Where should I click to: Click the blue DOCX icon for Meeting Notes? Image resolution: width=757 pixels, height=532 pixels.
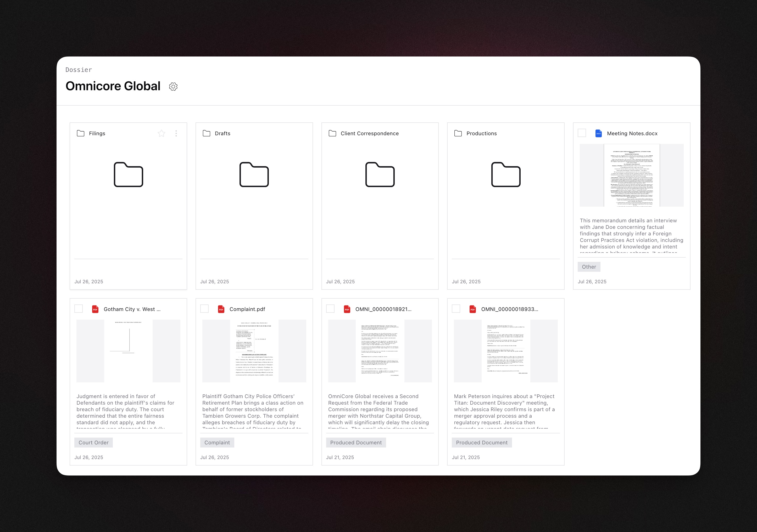(598, 133)
